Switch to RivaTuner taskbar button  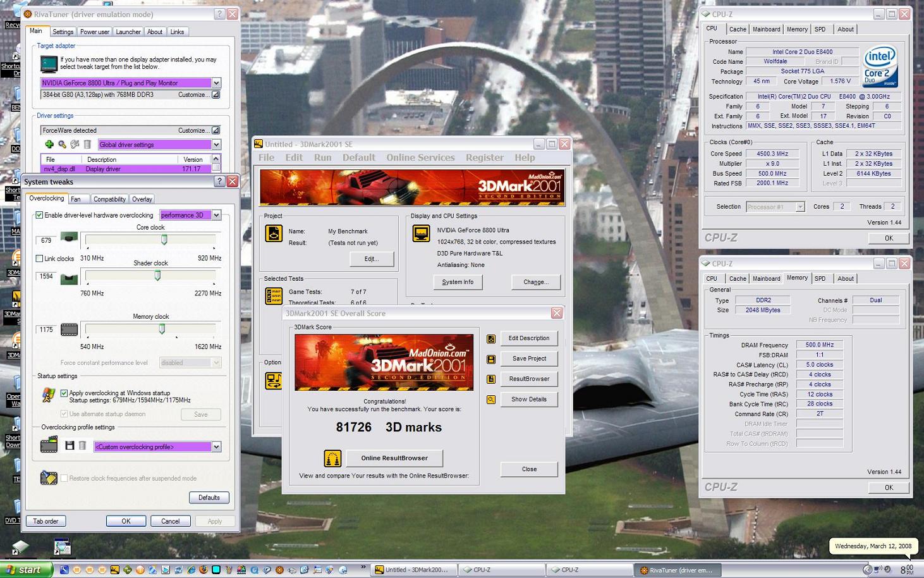pyautogui.click(x=676, y=570)
